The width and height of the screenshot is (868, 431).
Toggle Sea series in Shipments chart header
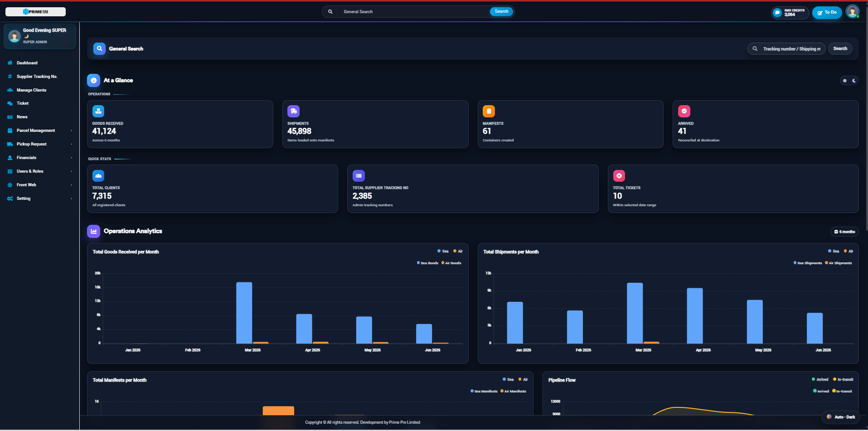tap(834, 251)
